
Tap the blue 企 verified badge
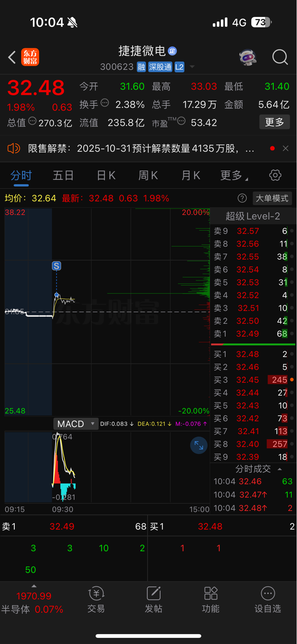point(173,51)
